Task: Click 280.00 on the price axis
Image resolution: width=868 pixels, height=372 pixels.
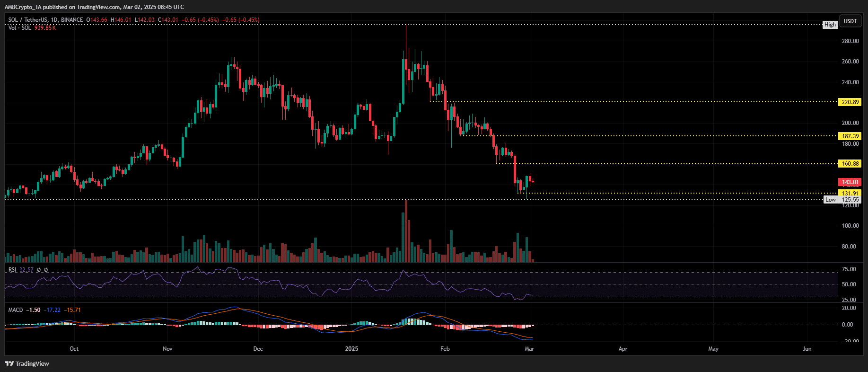Action: [850, 41]
